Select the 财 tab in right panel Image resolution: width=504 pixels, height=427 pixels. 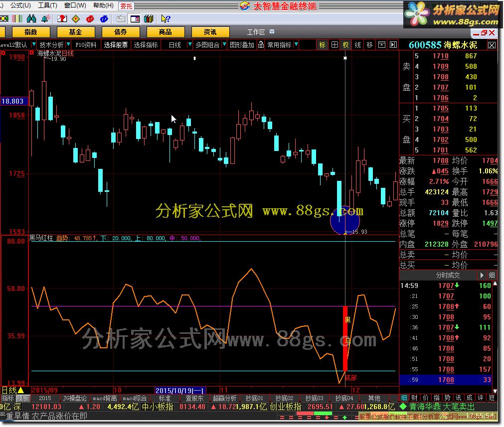415,398
